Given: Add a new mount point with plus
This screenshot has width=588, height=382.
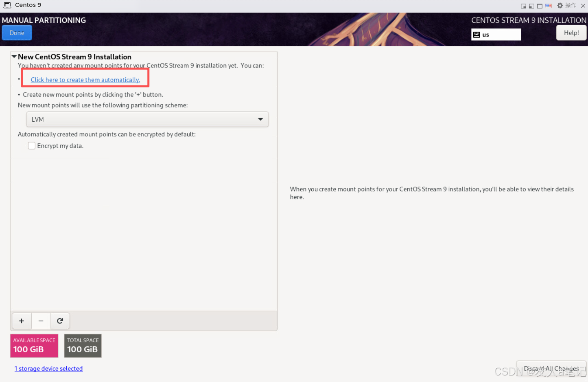Looking at the screenshot, I should [x=22, y=321].
